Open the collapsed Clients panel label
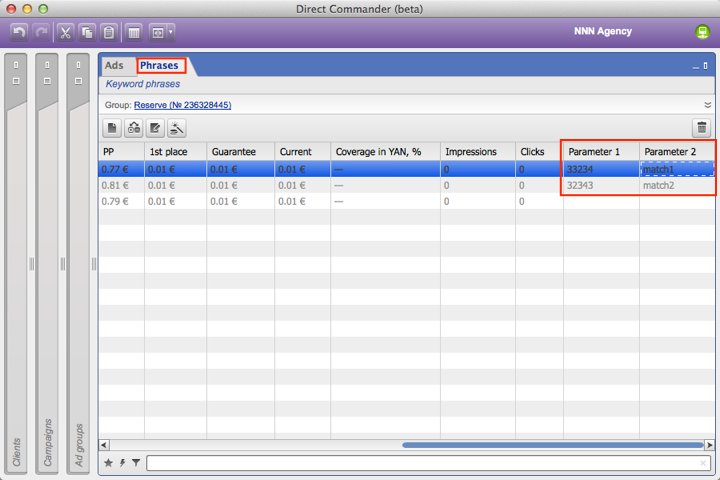 (17, 452)
